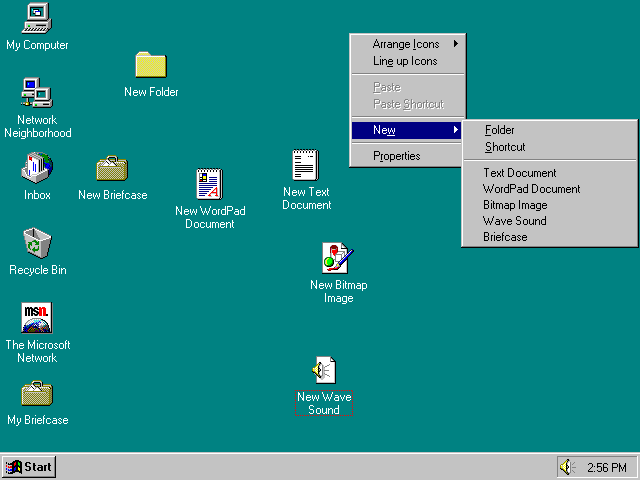Screen dimensions: 640x480
Task: Click the volume speaker tray icon
Action: pyautogui.click(x=567, y=467)
